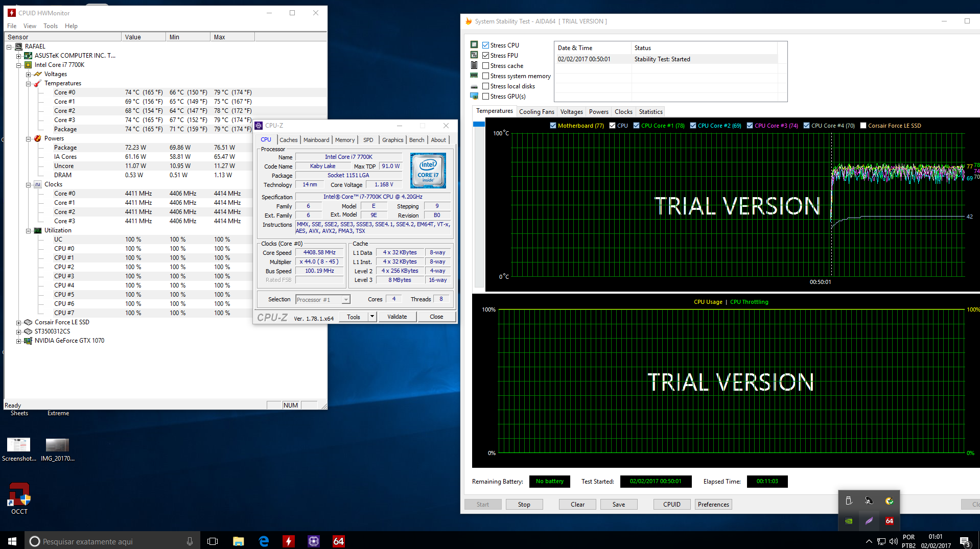Click the Intel Core i7 7700K chip icon
This screenshot has height=549, width=980.
(28, 65)
